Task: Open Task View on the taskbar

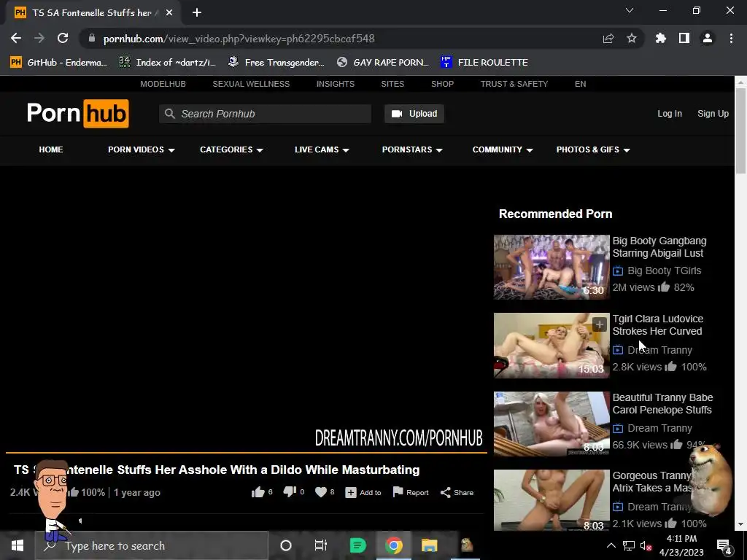Action: (x=321, y=545)
